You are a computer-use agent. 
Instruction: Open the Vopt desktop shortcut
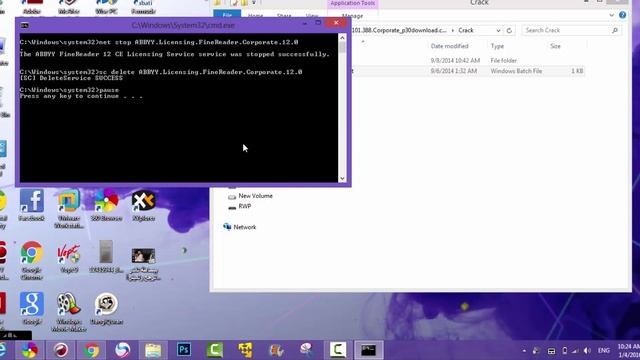click(69, 257)
